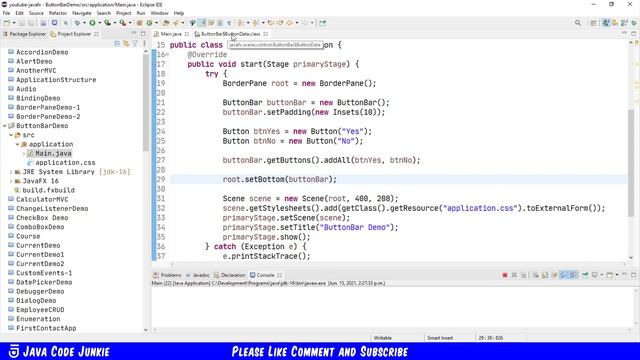The height and width of the screenshot is (360, 640).
Task: Collapse the application package node
Action: 18,144
